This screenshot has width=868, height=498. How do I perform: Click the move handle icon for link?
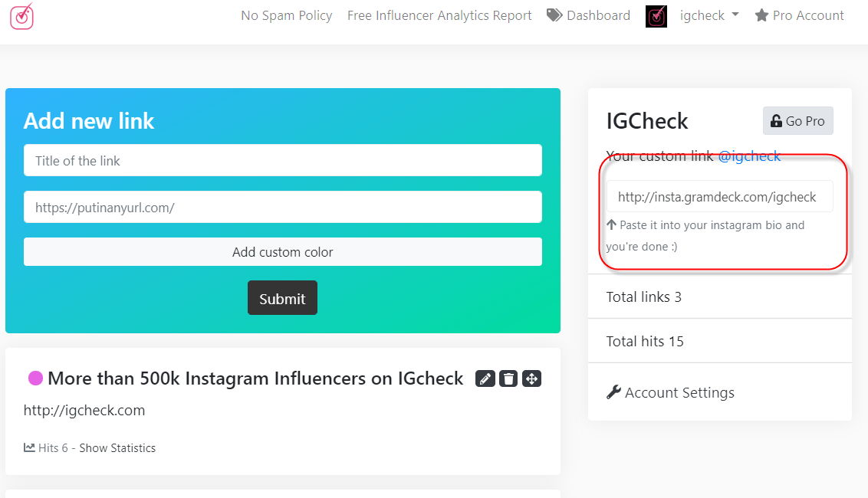click(x=531, y=378)
